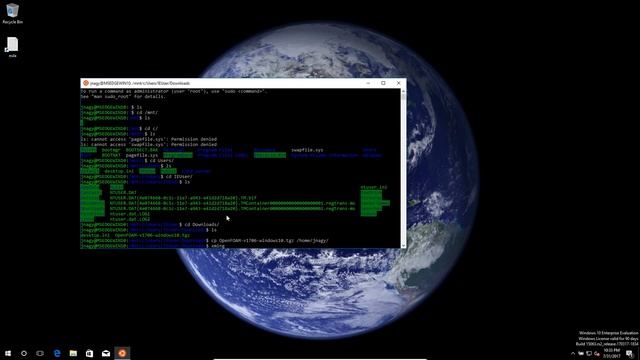Click the 'cd /mnt/' command line
This screenshot has height=360, width=640.
(147, 113)
